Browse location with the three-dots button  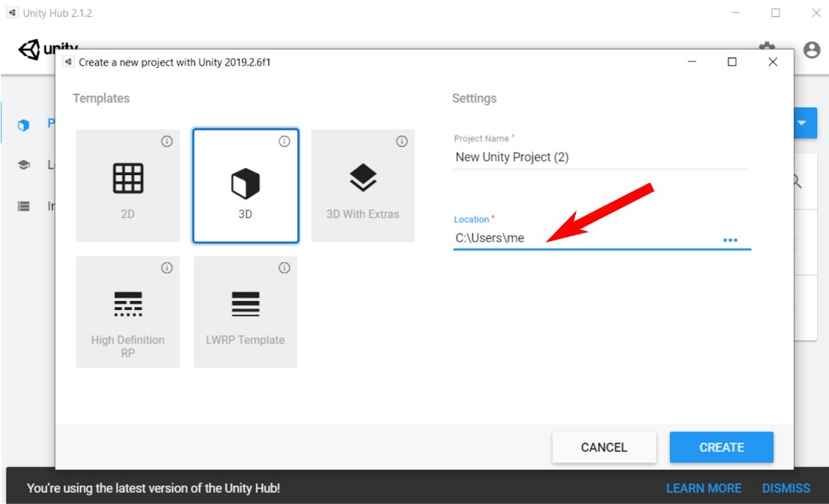tap(730, 240)
